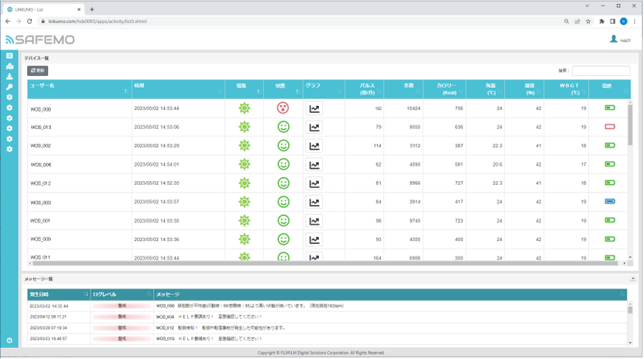The image size is (644, 359).
Task: Open the list view icon in the sidebar
Action: tap(10, 56)
